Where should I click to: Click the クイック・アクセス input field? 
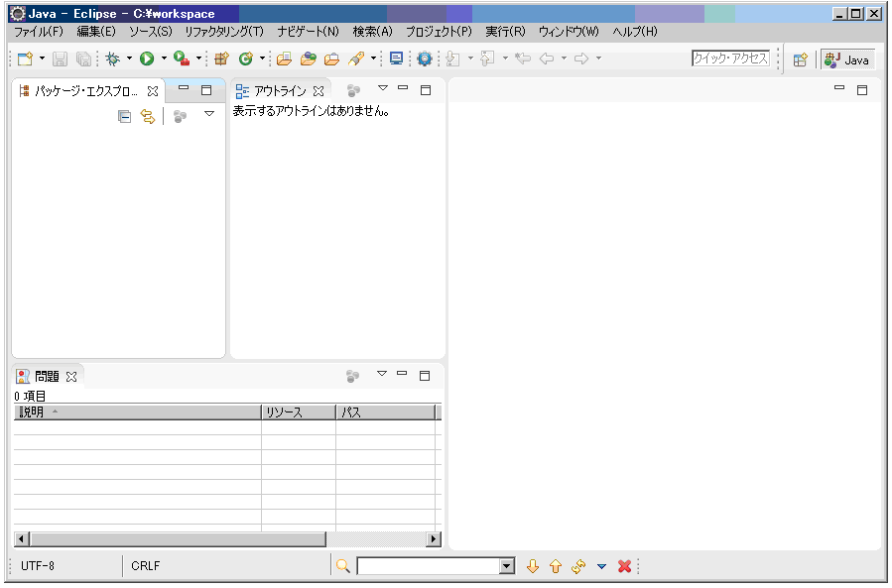(x=730, y=59)
